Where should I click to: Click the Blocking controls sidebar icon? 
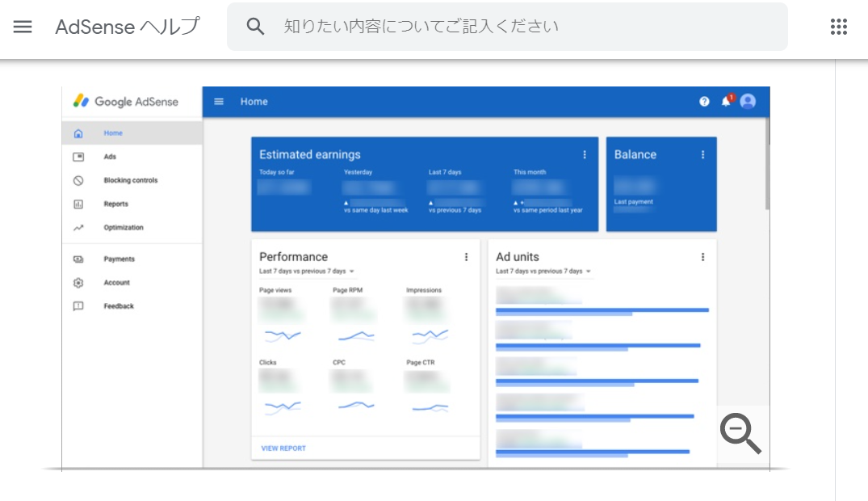coord(78,181)
